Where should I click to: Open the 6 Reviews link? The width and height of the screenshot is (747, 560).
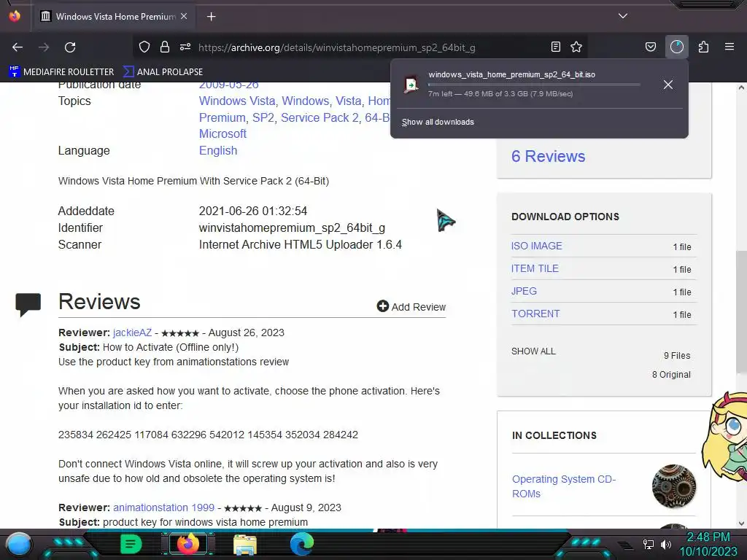coord(549,156)
